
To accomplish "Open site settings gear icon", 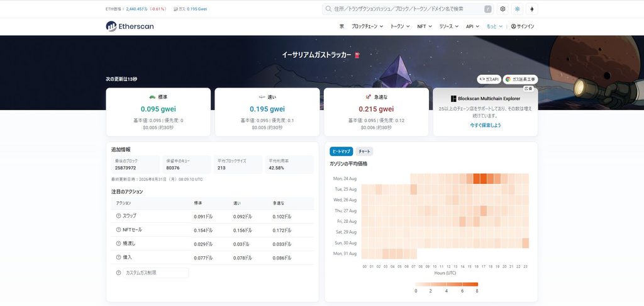I will [502, 9].
